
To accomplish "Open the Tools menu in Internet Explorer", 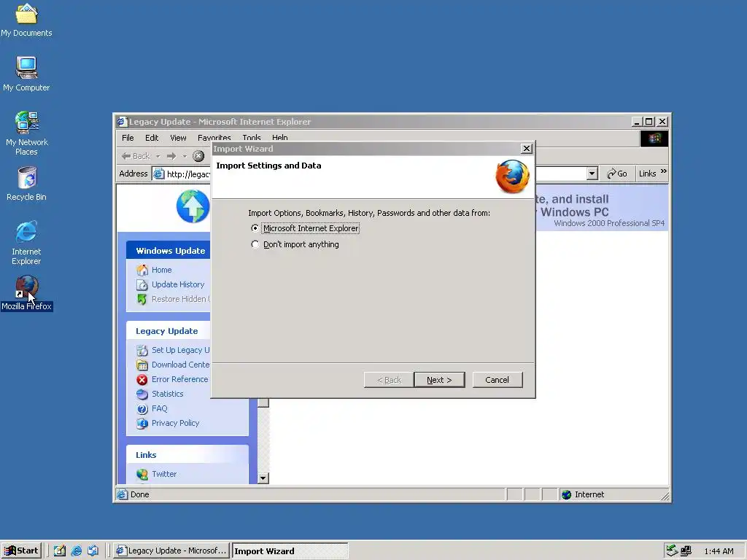I will coord(252,138).
